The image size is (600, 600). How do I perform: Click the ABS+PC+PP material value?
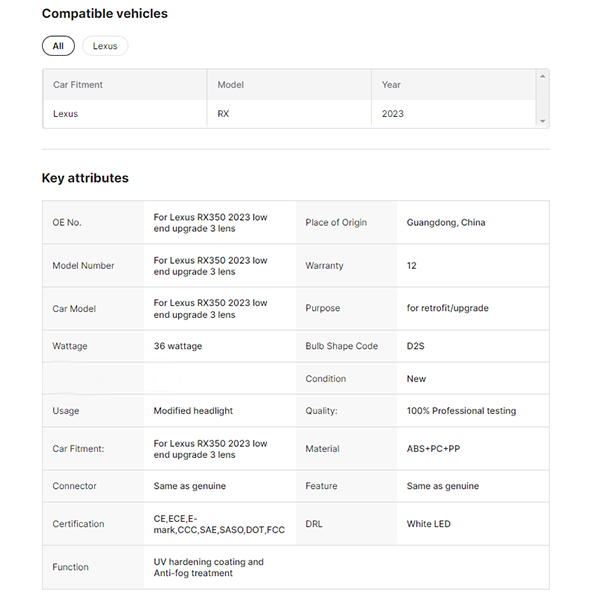click(433, 449)
